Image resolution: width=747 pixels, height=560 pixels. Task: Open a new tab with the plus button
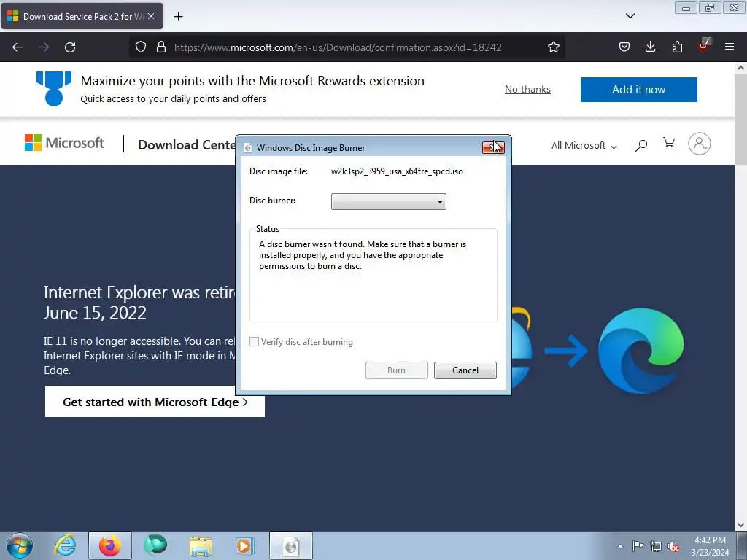tap(178, 17)
